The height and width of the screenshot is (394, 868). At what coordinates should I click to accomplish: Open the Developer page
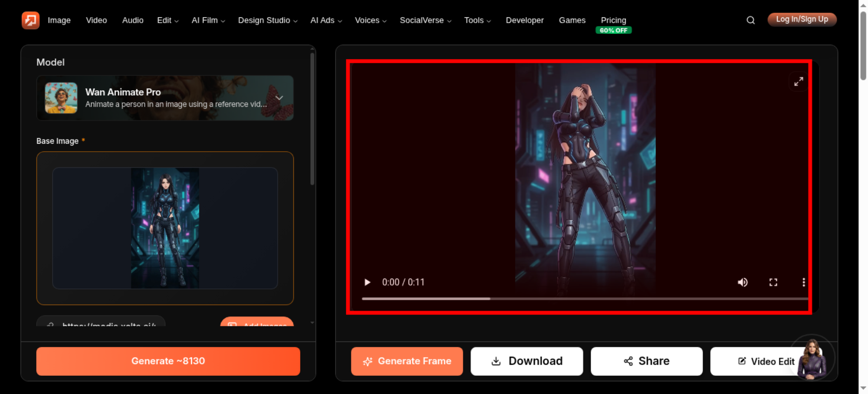[x=524, y=20]
